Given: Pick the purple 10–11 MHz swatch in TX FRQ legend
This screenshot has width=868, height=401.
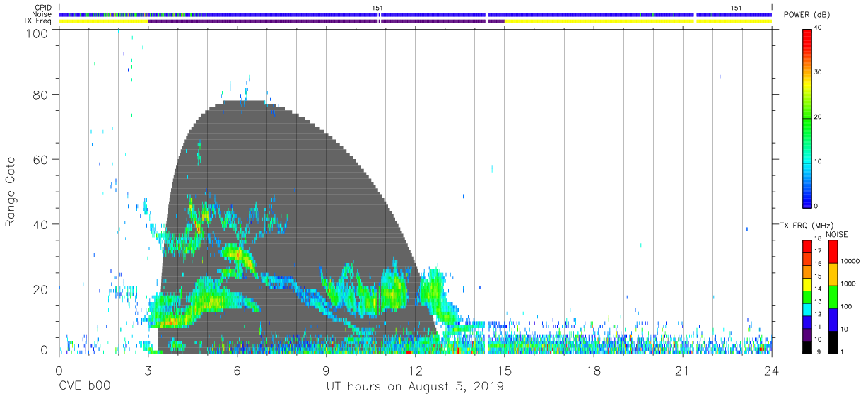Looking at the screenshot, I should tap(807, 334).
